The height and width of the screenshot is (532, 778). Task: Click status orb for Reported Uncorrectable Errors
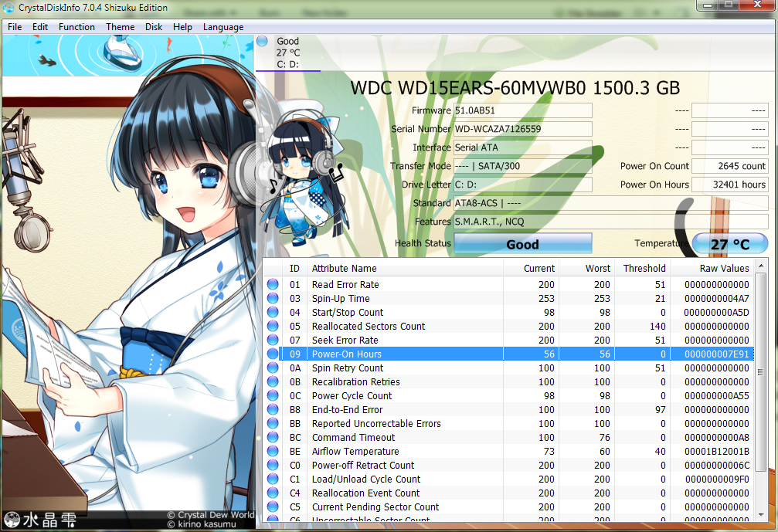tap(273, 423)
